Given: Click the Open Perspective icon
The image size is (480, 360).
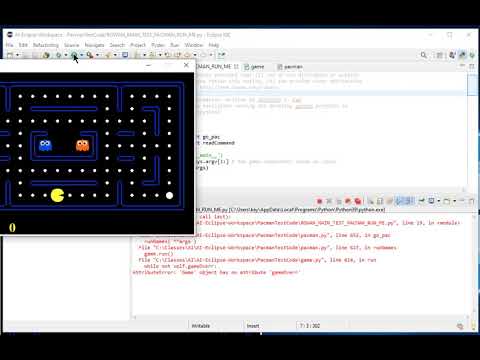Looking at the screenshot, I should click(x=440, y=55).
